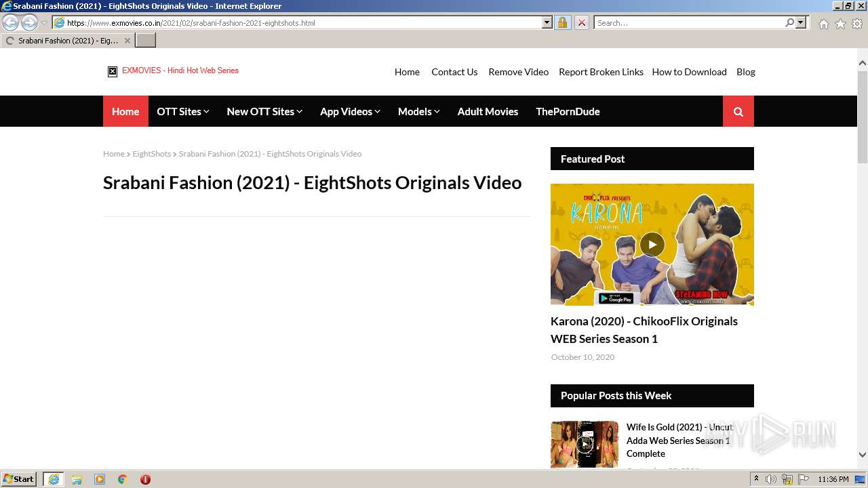This screenshot has height=488, width=868.
Task: Open Windows Explorer folder in taskbar
Action: 77,479
